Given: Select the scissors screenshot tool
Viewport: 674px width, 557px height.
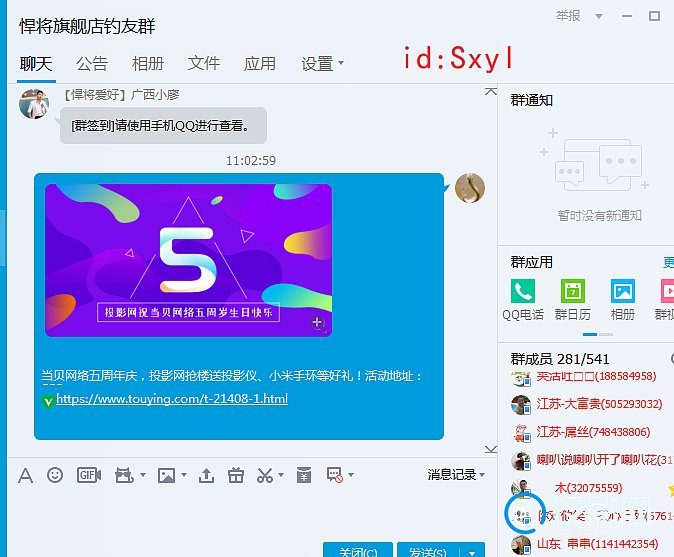Looking at the screenshot, I should pyautogui.click(x=265, y=475).
